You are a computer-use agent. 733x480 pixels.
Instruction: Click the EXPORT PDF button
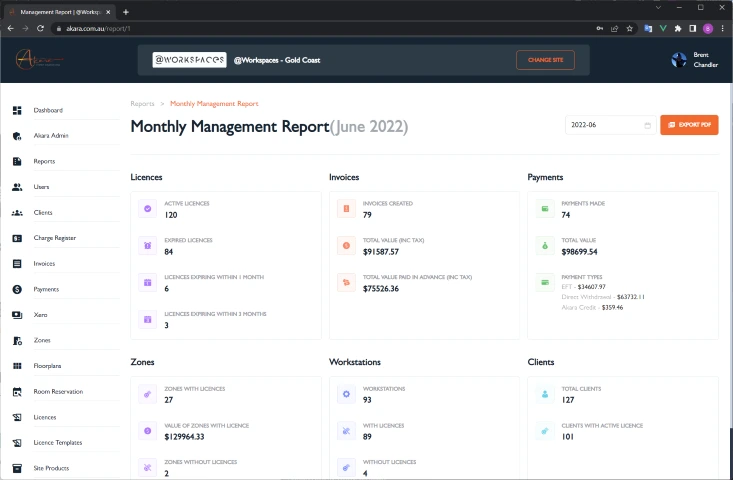coord(689,125)
